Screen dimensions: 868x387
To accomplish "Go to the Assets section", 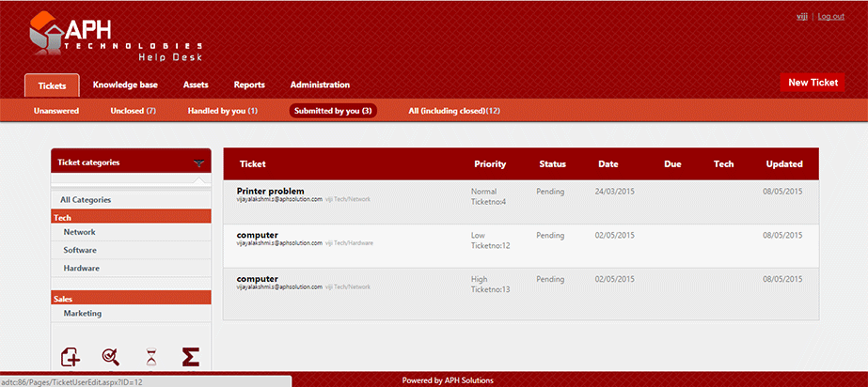I will coord(196,85).
